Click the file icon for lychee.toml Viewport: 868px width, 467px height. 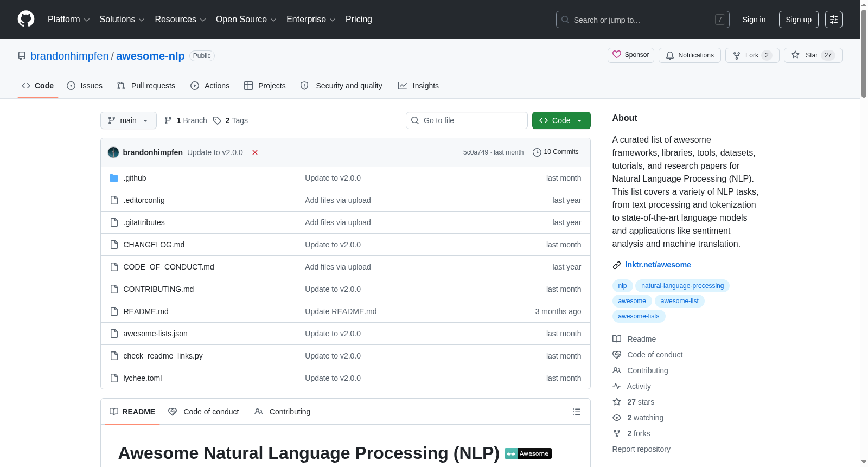point(114,378)
